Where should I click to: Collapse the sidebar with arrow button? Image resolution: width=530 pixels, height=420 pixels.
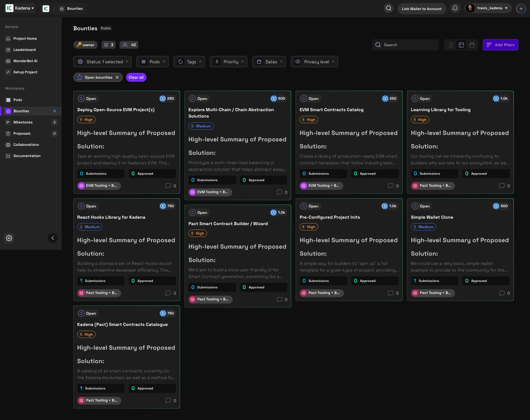pyautogui.click(x=53, y=238)
